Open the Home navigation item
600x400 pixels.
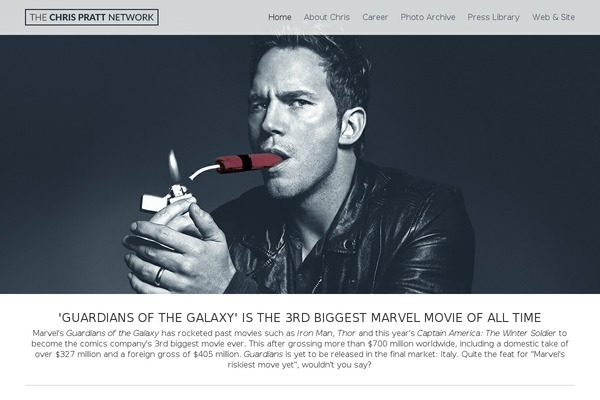(280, 17)
